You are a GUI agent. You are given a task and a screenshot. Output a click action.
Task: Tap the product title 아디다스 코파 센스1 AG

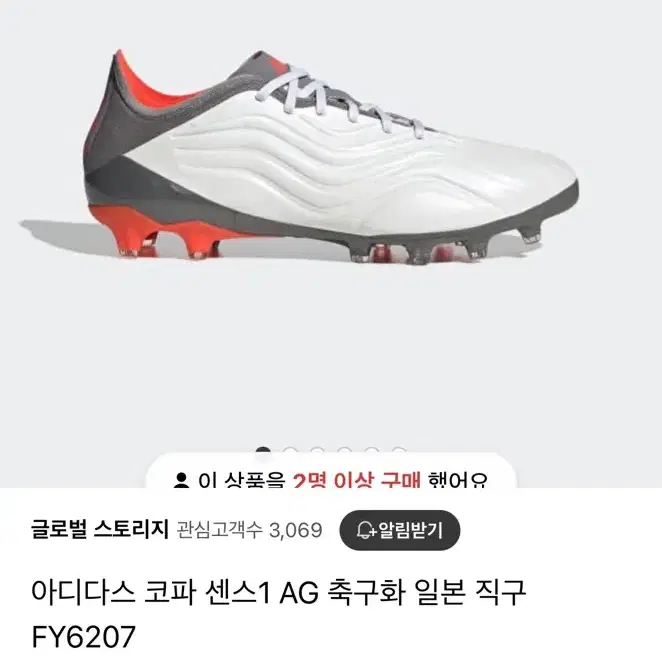click(x=175, y=593)
